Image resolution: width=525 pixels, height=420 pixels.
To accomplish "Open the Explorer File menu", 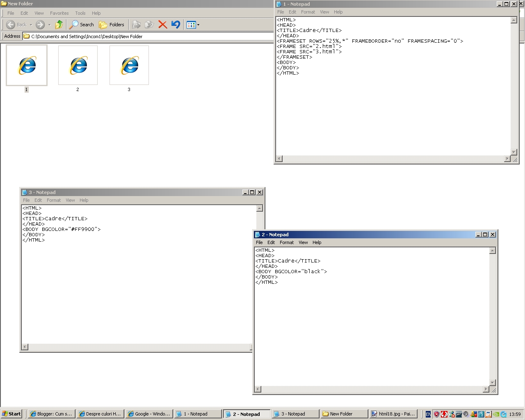I will pyautogui.click(x=11, y=13).
